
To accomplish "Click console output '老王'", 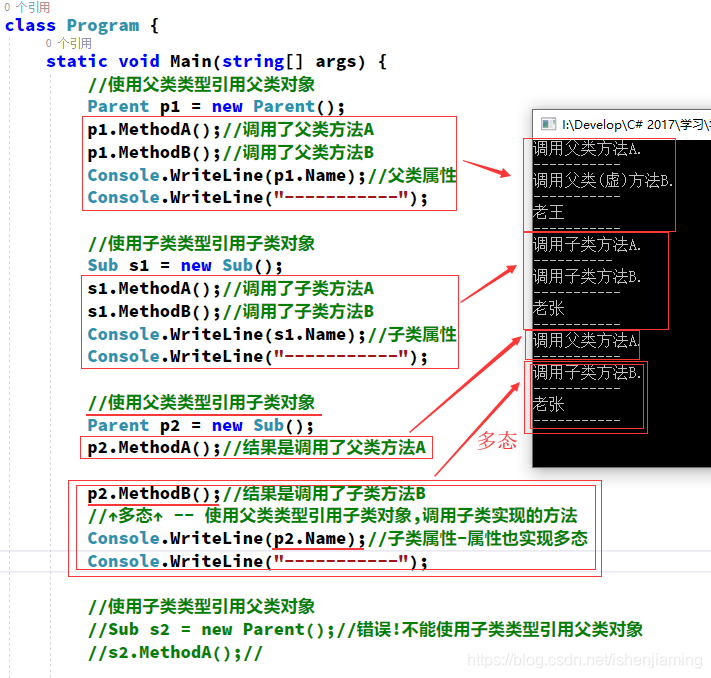I will [548, 212].
